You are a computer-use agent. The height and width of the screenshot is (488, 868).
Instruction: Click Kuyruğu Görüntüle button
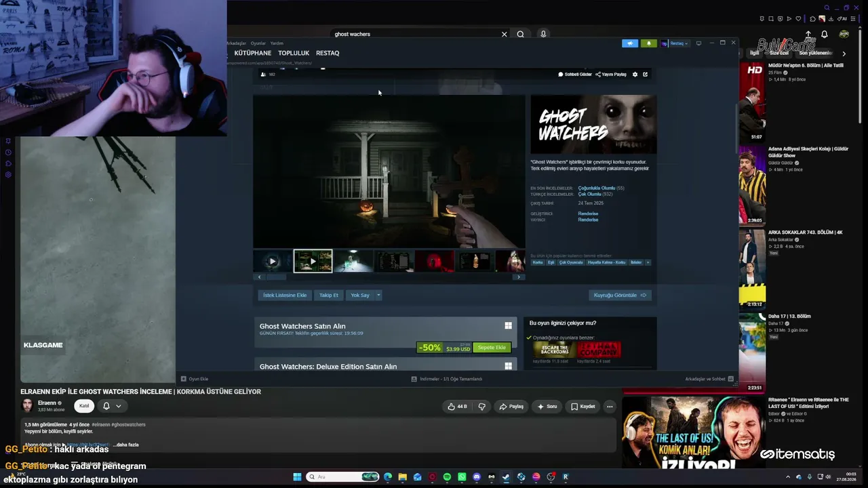[620, 295]
